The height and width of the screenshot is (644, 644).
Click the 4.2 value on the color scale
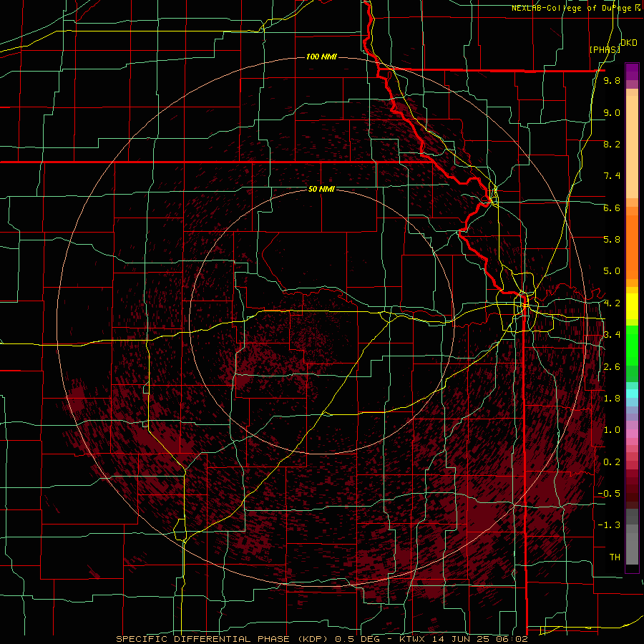[612, 303]
